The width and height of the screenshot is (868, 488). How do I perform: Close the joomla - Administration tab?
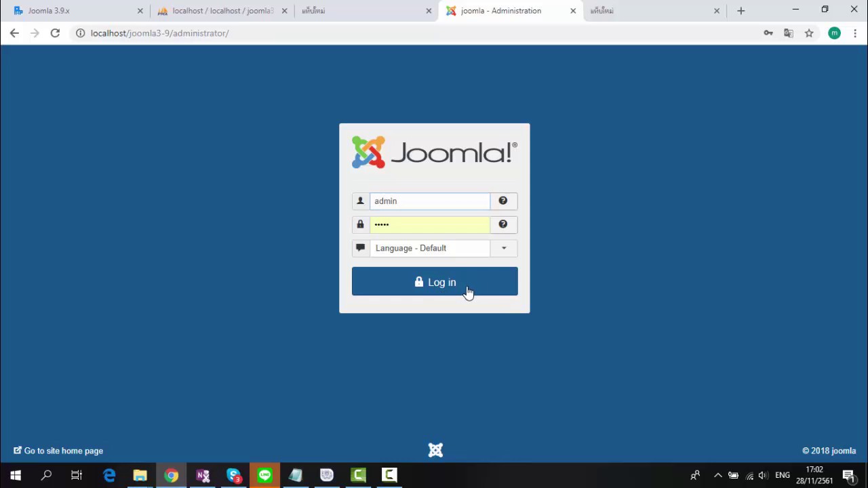tap(573, 11)
